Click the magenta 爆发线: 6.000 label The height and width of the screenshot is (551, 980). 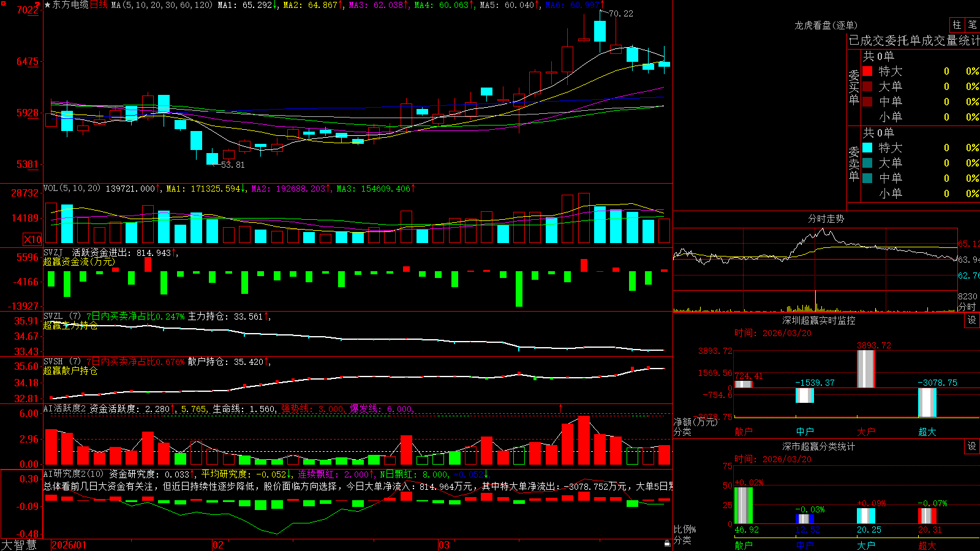[382, 408]
